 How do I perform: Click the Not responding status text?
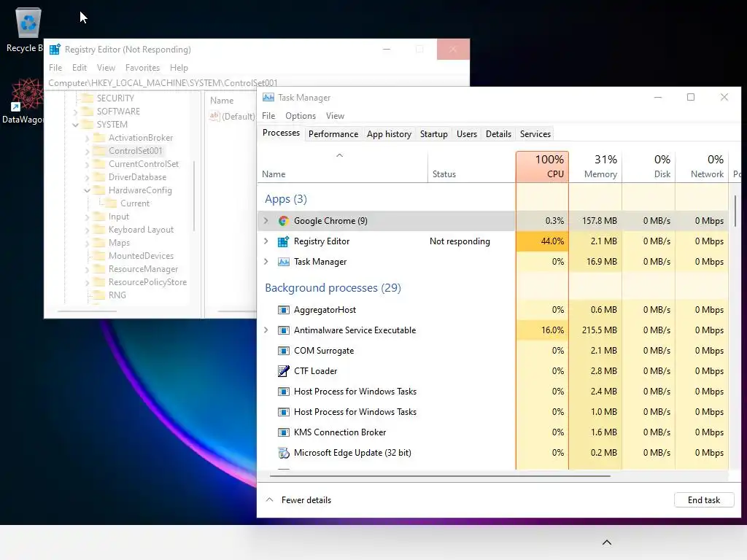460,241
